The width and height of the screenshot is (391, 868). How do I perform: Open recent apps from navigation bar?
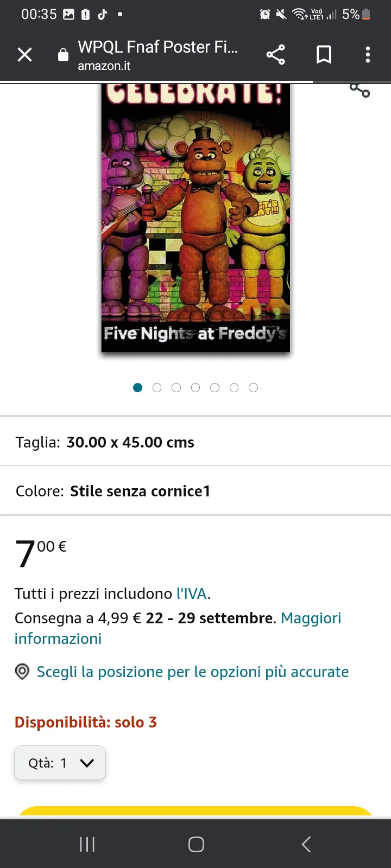pyautogui.click(x=87, y=844)
